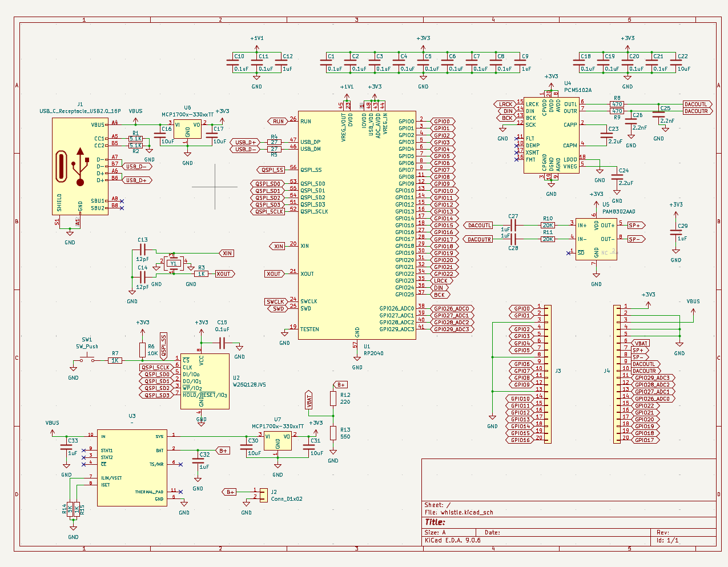Click 'KiCad E.D.A. 9.0.6' text
728x567 pixels.
tap(452, 540)
